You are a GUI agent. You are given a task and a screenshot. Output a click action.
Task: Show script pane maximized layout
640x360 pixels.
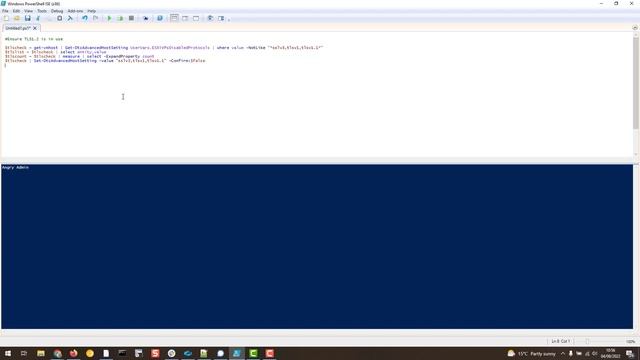click(196, 18)
